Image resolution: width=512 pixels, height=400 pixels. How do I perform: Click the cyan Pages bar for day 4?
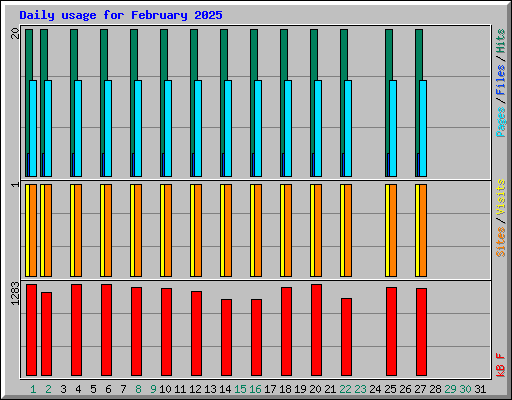(x=78, y=128)
